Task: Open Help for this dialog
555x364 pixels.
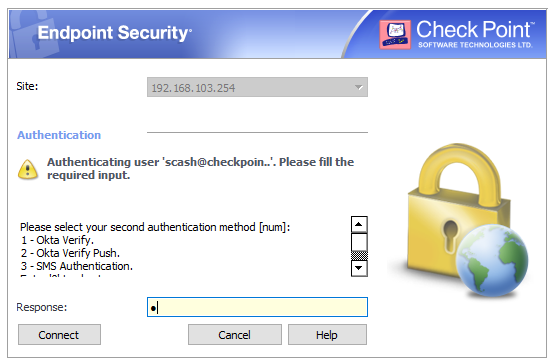Action: coord(327,335)
